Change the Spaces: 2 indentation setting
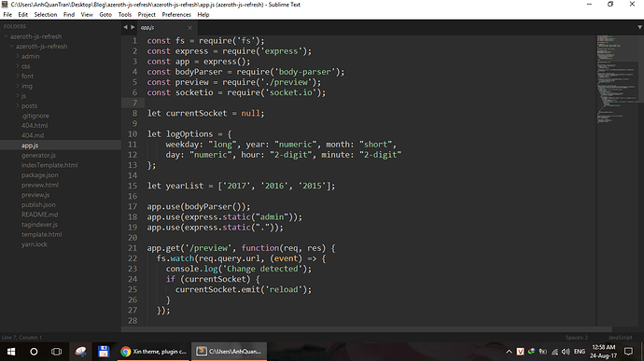The height and width of the screenshot is (361, 644). pos(577,338)
